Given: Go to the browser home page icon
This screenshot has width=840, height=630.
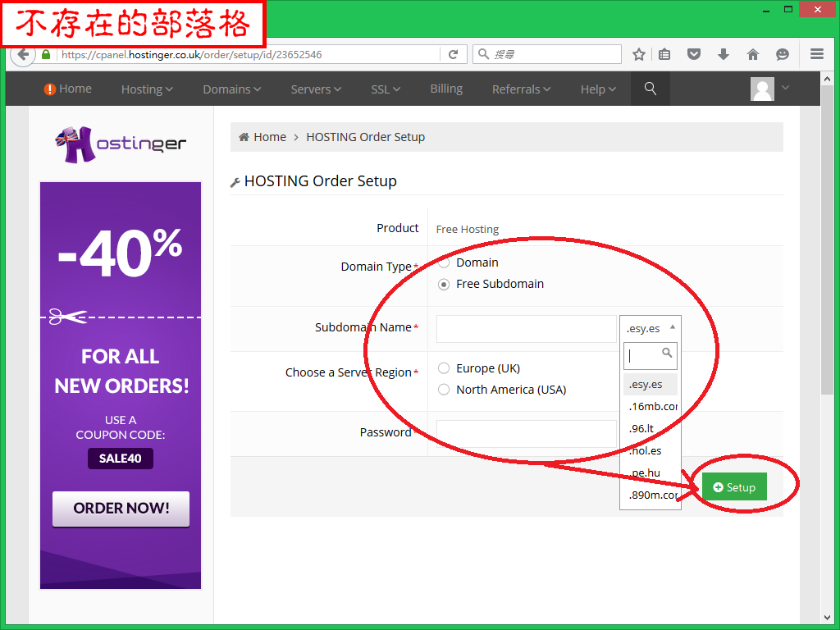Looking at the screenshot, I should click(x=753, y=54).
